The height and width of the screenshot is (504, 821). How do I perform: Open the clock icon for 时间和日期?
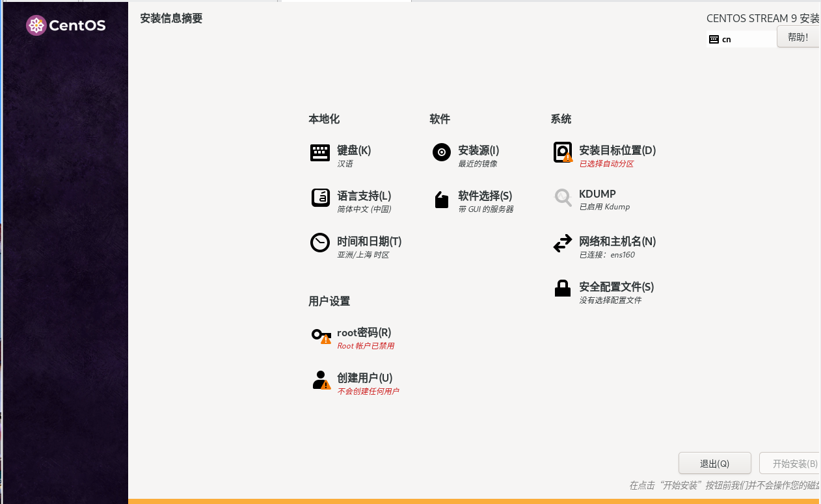coord(320,243)
